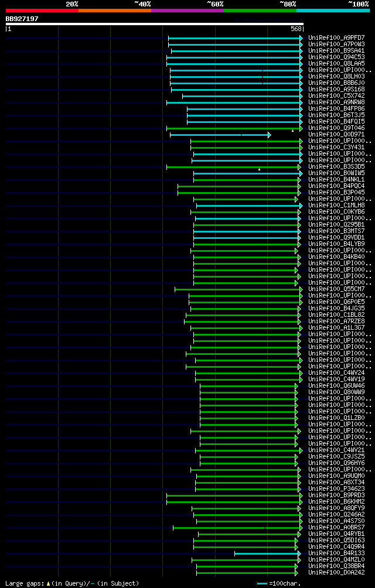Open hit UniRef100_C1BL82
This screenshot has width=375, height=588.
(336, 315)
